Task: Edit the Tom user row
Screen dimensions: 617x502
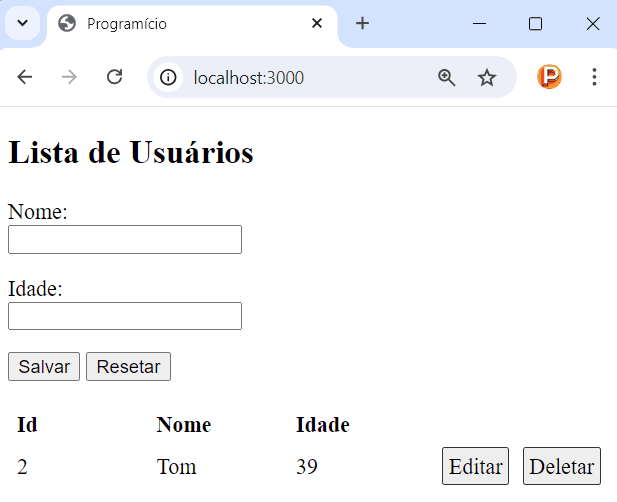Action: click(x=475, y=466)
